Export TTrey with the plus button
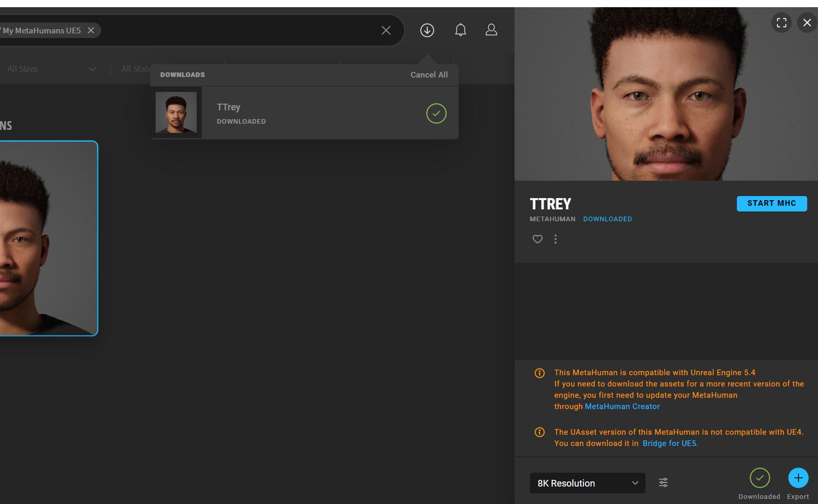 (x=798, y=478)
